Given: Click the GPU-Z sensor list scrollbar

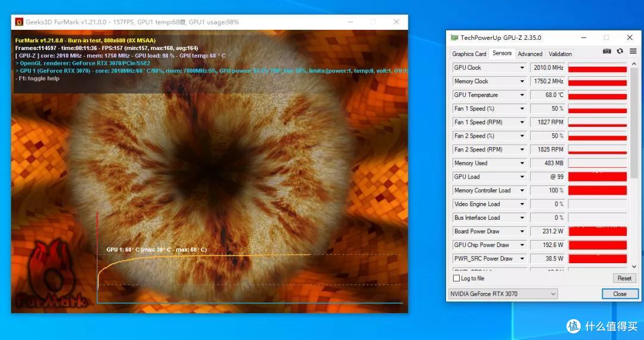Looking at the screenshot, I should (634, 123).
